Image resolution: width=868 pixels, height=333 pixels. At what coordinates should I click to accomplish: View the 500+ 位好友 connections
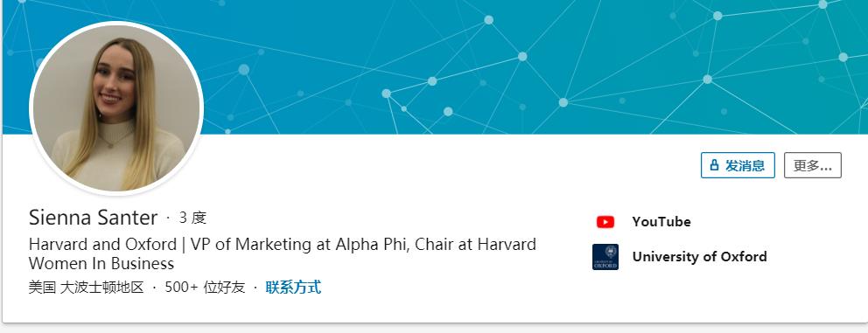[205, 287]
